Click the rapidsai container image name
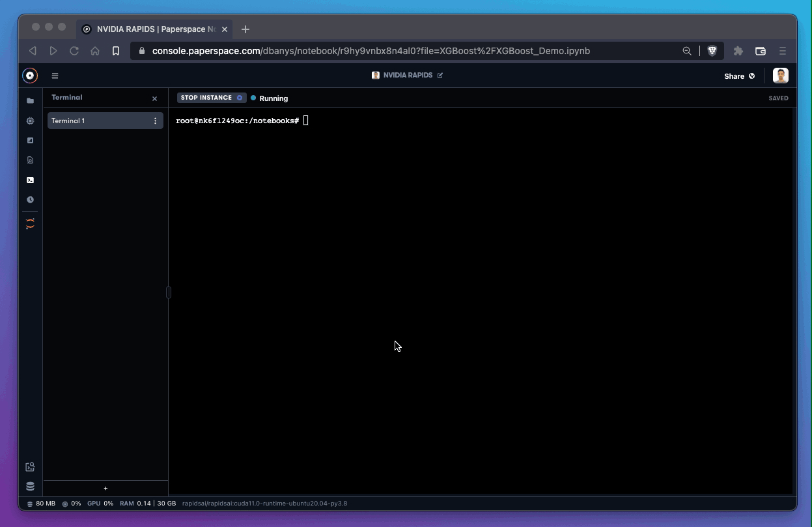Screen dimensions: 812x527 click(265, 504)
